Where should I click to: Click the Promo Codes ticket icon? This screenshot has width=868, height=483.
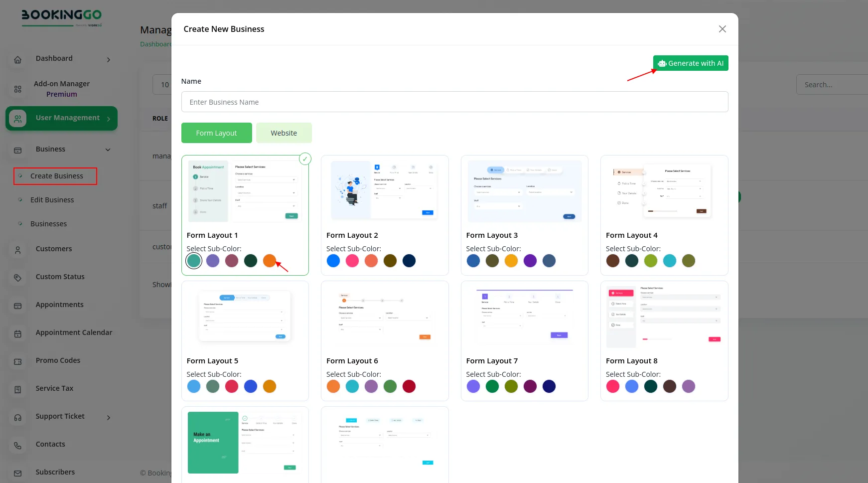[17, 361]
